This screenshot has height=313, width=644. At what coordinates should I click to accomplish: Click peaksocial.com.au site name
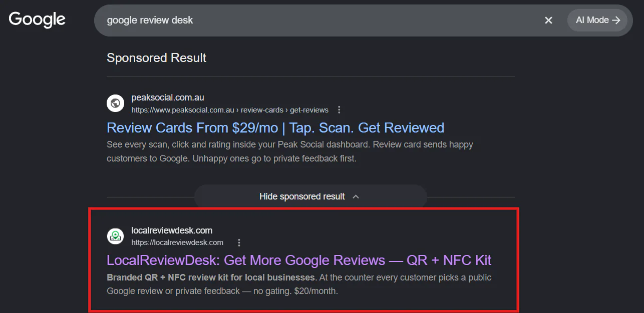coord(168,97)
